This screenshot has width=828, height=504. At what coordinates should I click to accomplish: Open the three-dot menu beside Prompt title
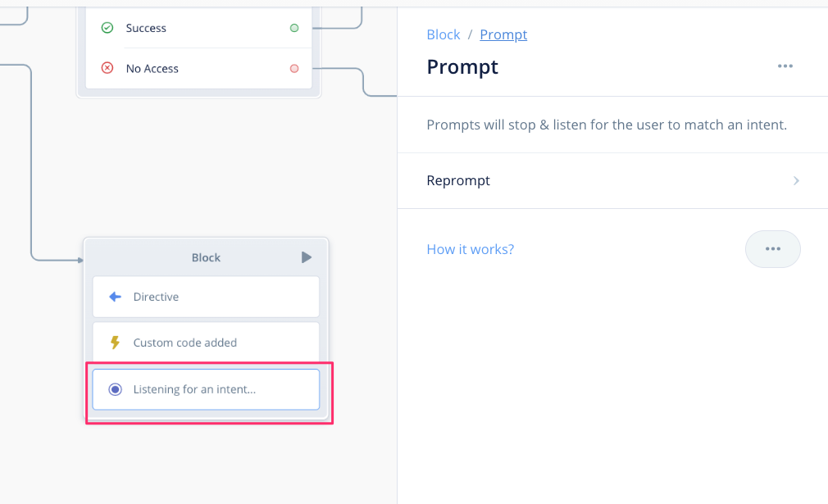pyautogui.click(x=785, y=66)
